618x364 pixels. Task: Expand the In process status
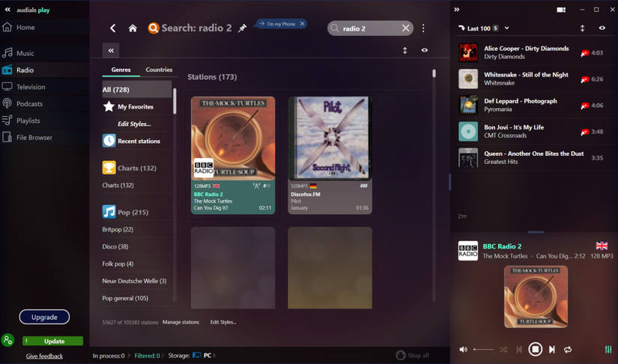(x=110, y=355)
